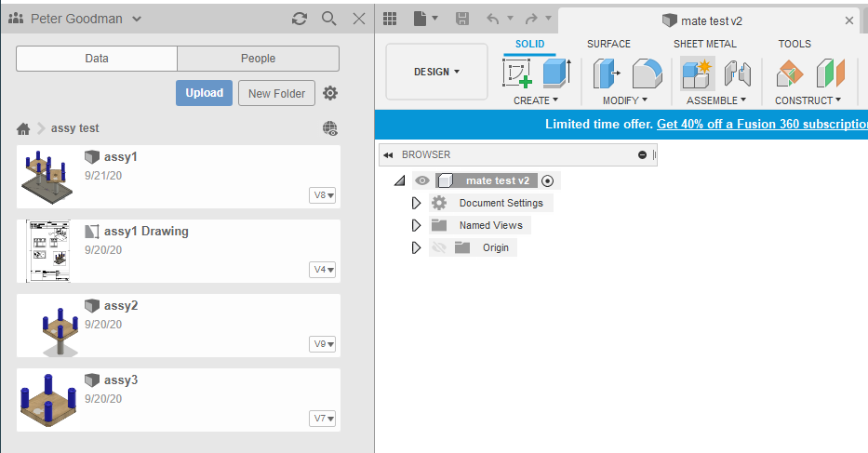
Task: Switch to the SOLID tab
Action: (529, 44)
